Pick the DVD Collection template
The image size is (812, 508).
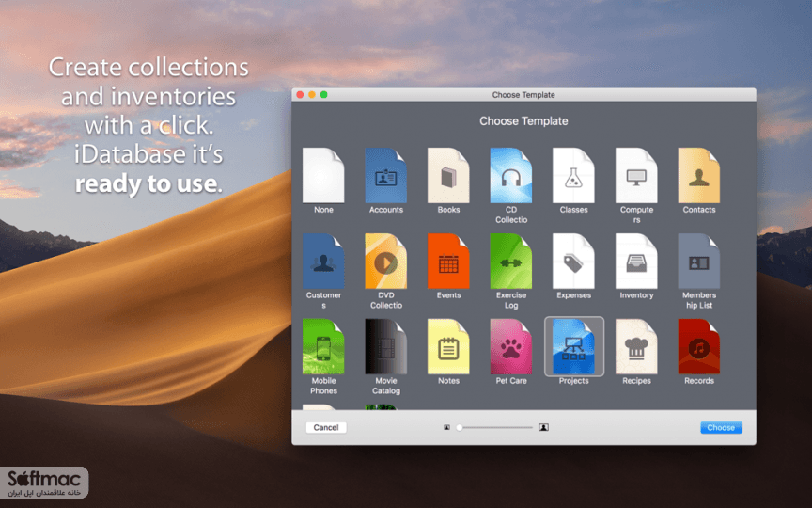pyautogui.click(x=386, y=261)
